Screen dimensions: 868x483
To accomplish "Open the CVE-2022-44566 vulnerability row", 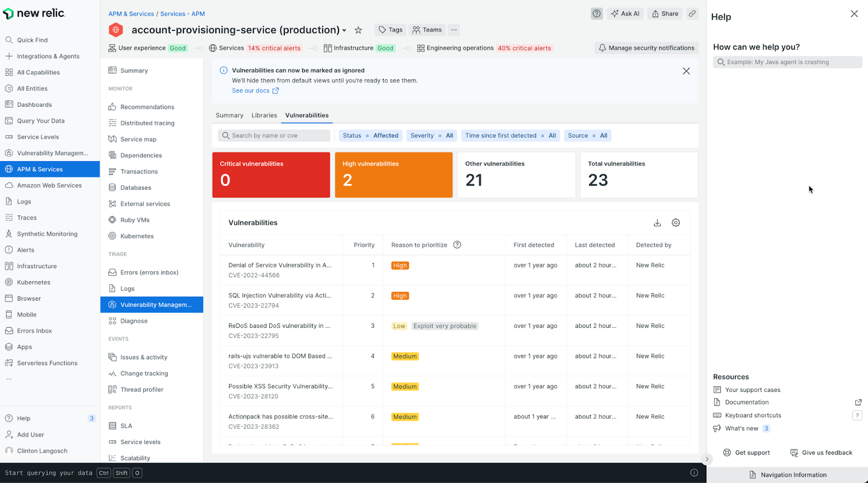I will click(x=455, y=270).
